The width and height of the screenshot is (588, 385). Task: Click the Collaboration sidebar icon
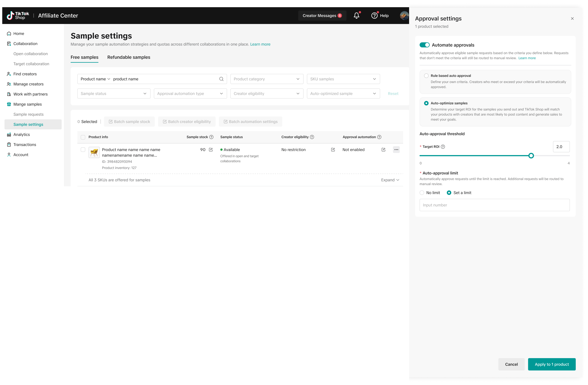[9, 44]
